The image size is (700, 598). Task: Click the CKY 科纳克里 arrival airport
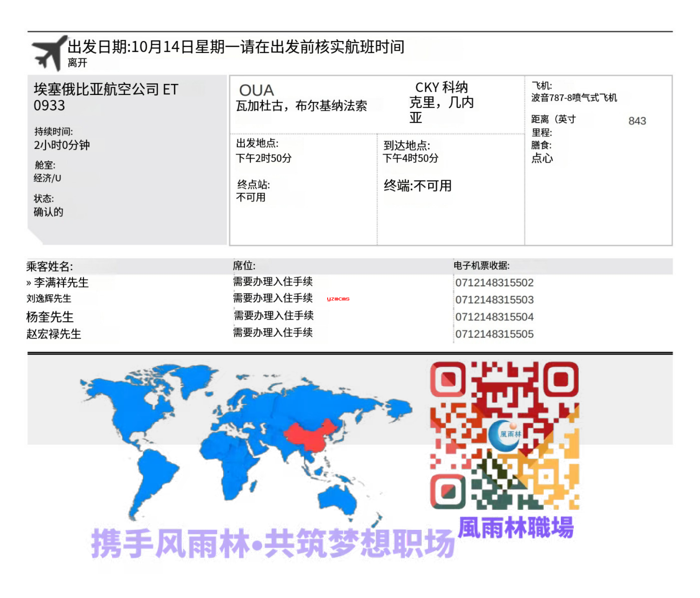click(441, 102)
